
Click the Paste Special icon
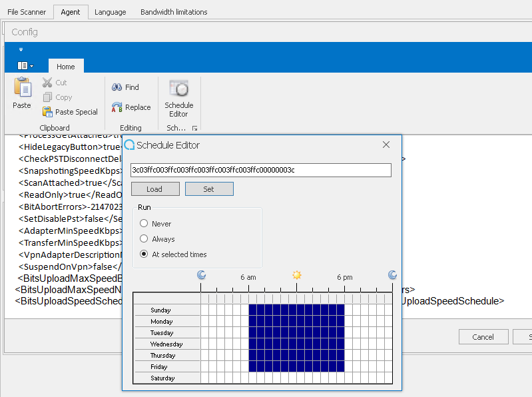(47, 112)
